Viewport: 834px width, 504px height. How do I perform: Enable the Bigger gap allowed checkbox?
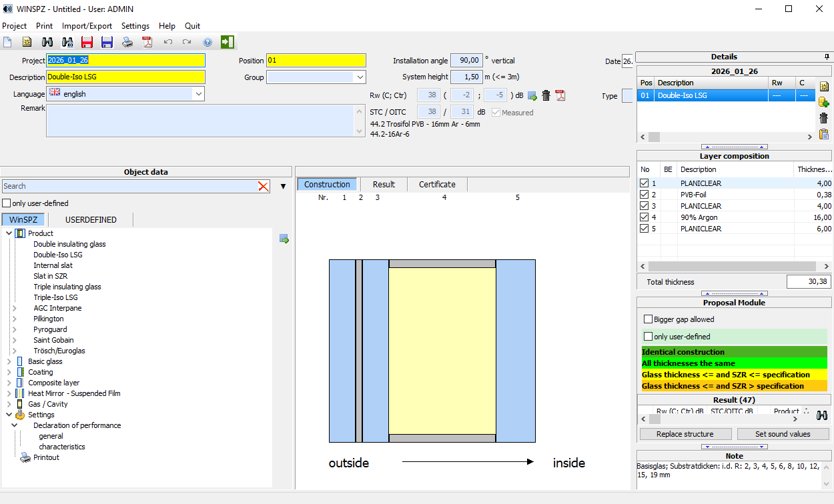tap(648, 319)
